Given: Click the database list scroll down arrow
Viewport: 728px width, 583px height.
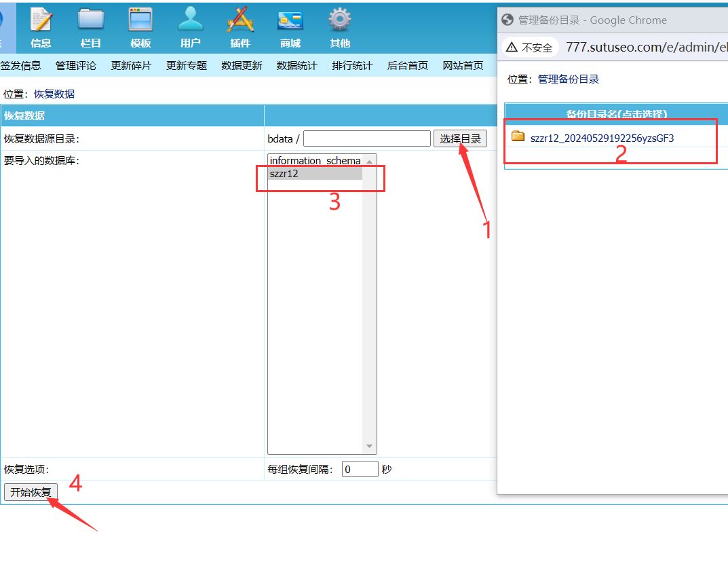Looking at the screenshot, I should coord(370,447).
